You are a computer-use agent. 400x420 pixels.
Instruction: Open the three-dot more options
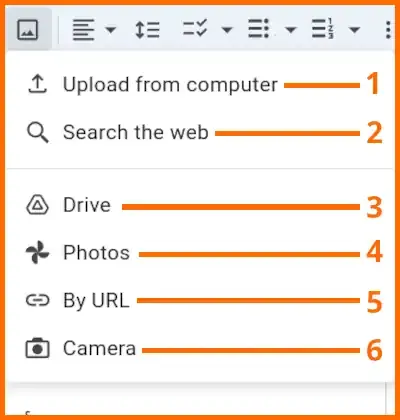tap(388, 30)
